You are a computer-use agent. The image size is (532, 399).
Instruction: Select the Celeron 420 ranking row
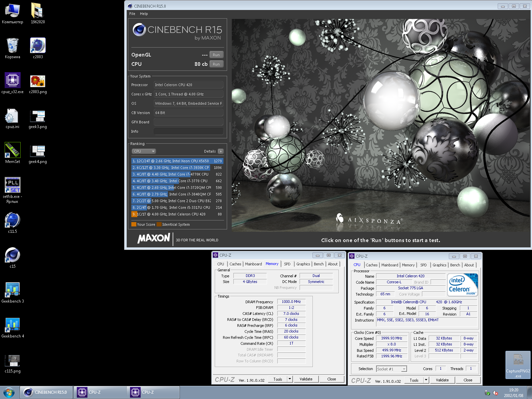177,214
